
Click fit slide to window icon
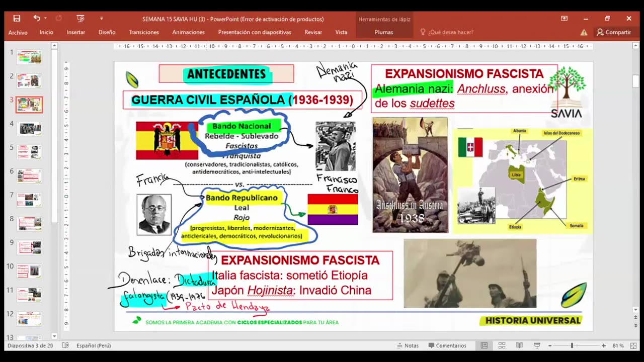point(633,345)
